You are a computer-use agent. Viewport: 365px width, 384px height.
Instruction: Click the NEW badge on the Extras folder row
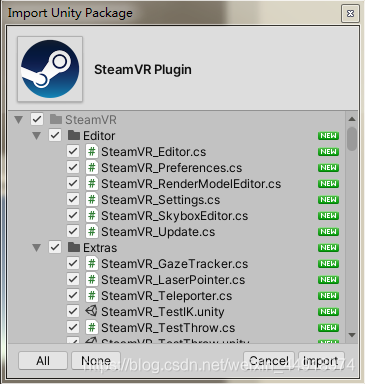click(328, 248)
